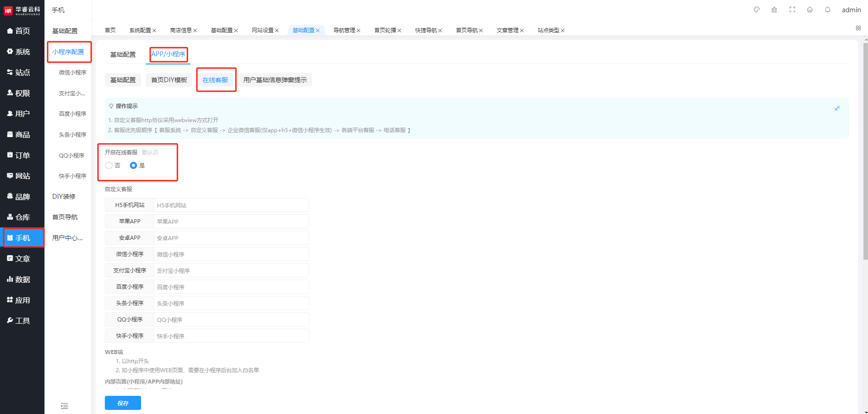Click the 保存 button
This screenshot has height=414, width=868.
pos(123,403)
